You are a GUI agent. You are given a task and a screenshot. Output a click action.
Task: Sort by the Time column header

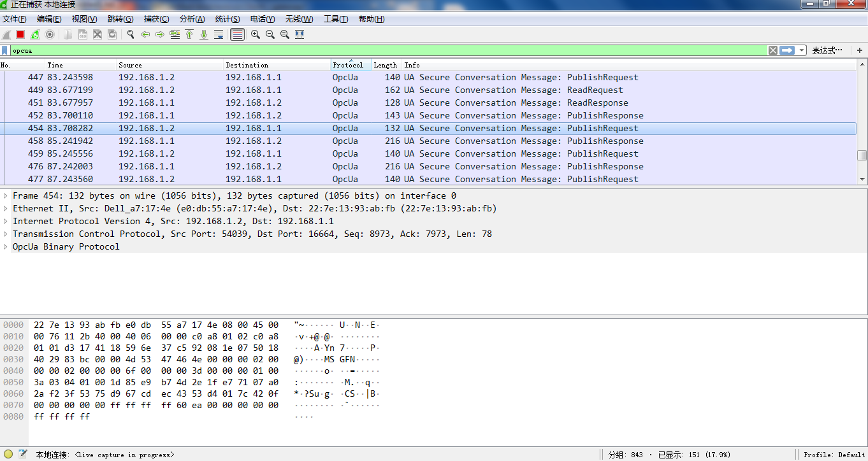tap(82, 65)
